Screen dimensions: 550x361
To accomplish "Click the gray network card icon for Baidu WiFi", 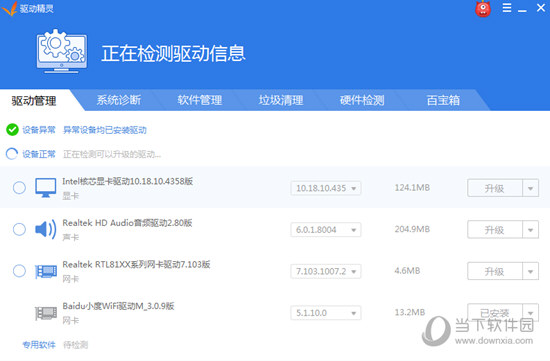I will point(46,313).
